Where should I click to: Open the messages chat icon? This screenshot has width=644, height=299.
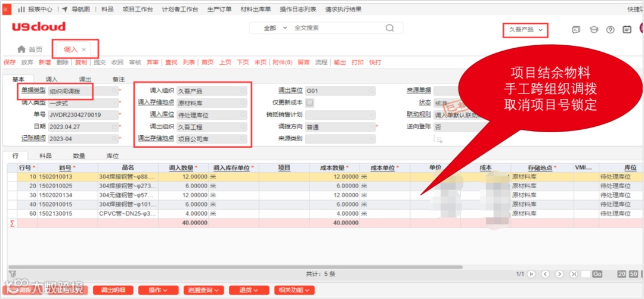pyautogui.click(x=576, y=30)
